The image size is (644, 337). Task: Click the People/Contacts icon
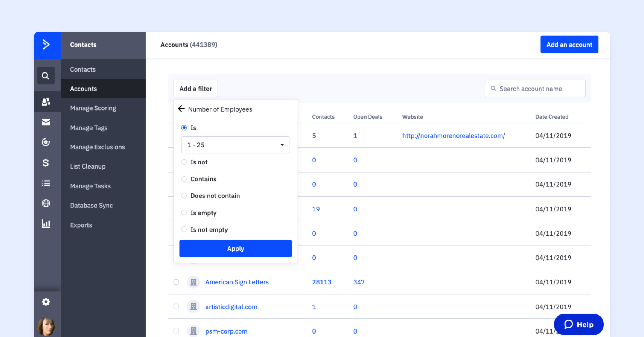[x=46, y=101]
